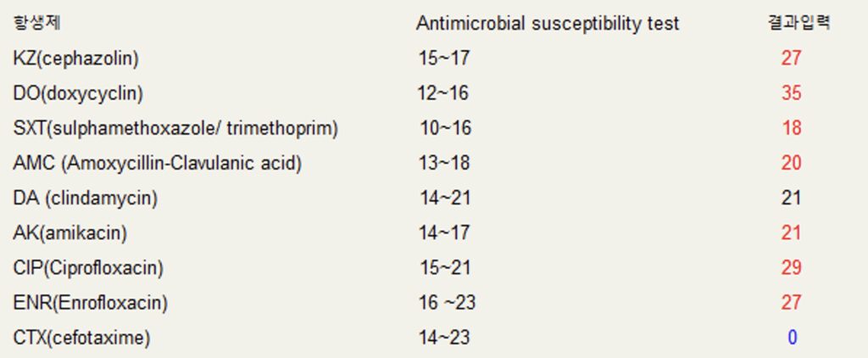Select the KZ(cephazolin) antibiotic label

click(x=75, y=59)
